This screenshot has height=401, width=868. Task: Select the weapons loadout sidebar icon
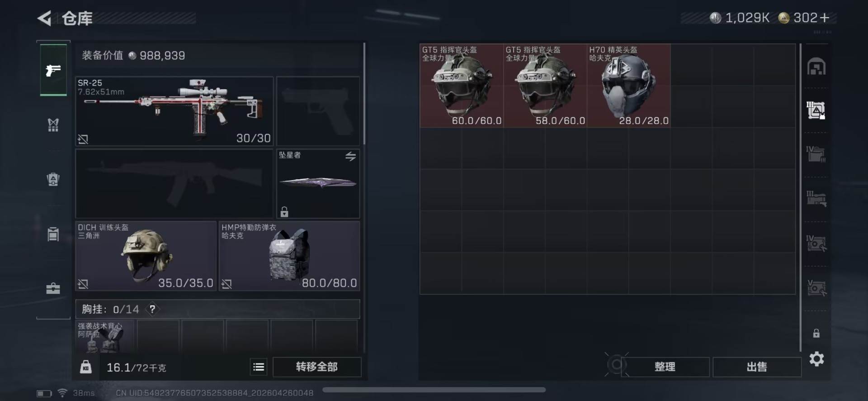pyautogui.click(x=53, y=70)
